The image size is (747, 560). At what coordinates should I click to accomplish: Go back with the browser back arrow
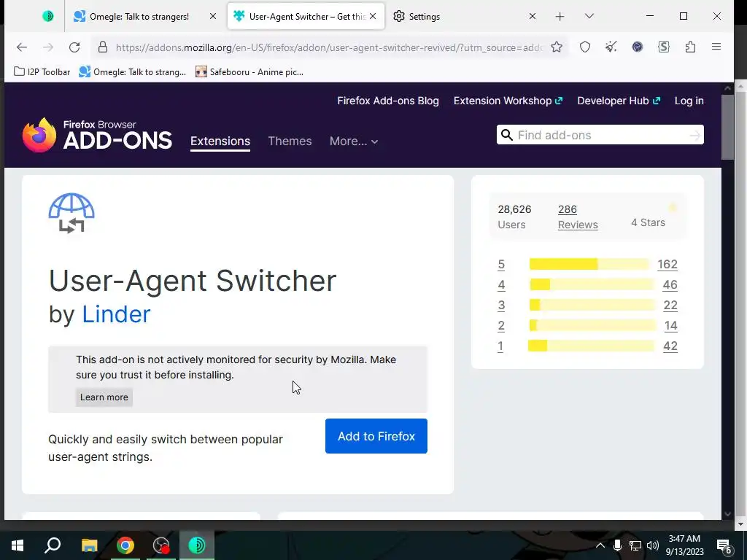click(x=21, y=47)
